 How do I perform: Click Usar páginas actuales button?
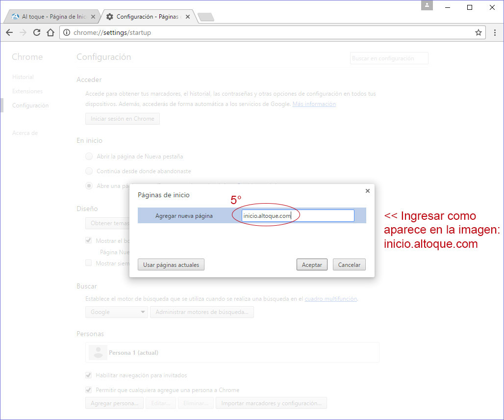pos(171,264)
